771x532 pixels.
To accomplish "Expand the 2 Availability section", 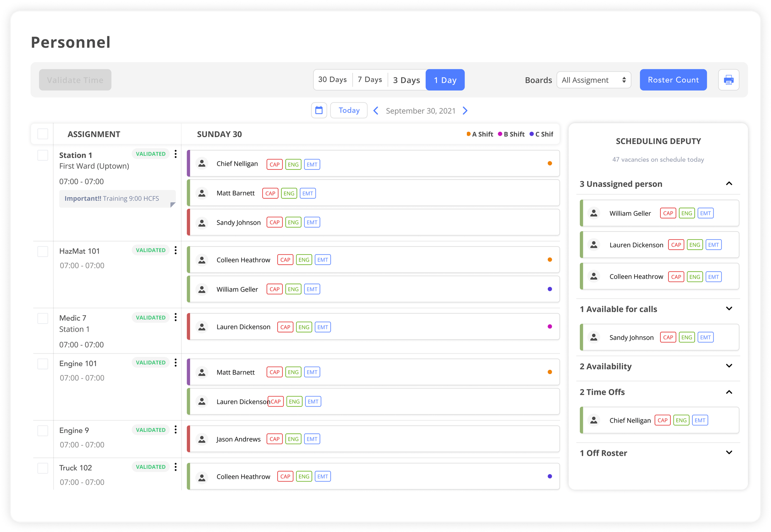I will click(729, 366).
